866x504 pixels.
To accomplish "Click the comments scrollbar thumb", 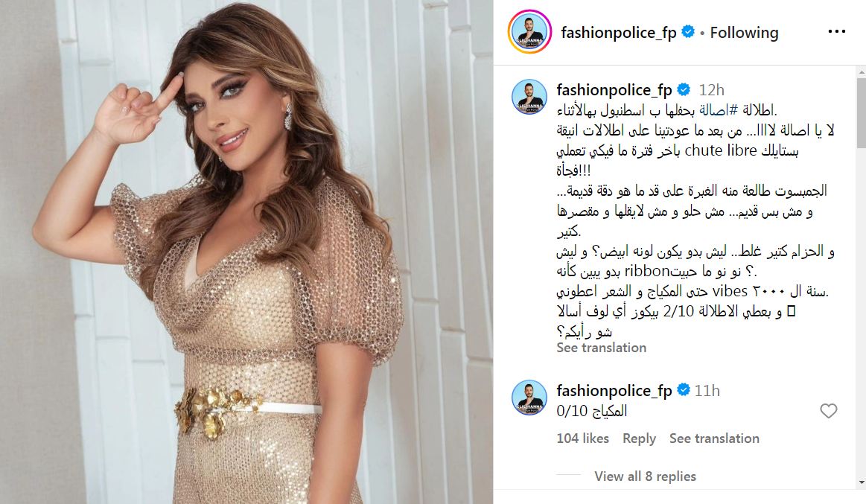I will coord(861,112).
